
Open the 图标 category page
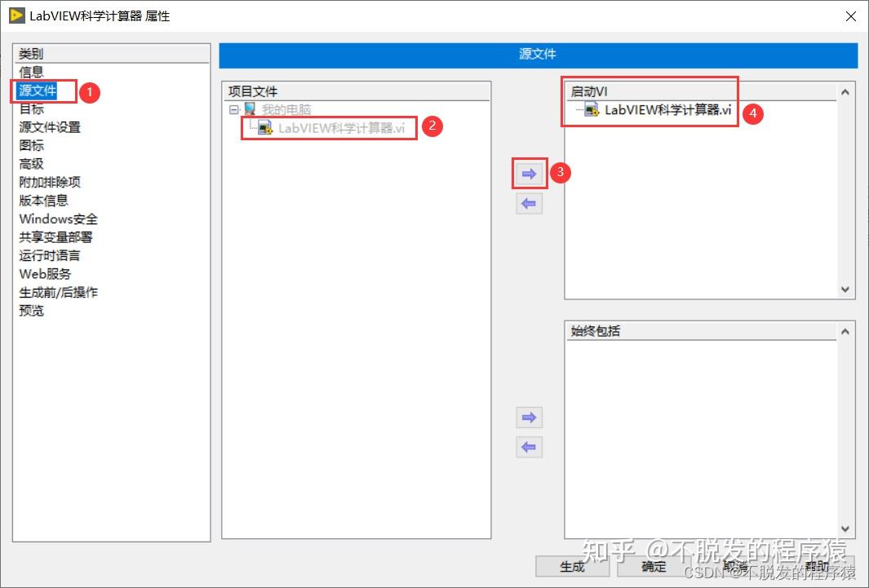pos(30,145)
